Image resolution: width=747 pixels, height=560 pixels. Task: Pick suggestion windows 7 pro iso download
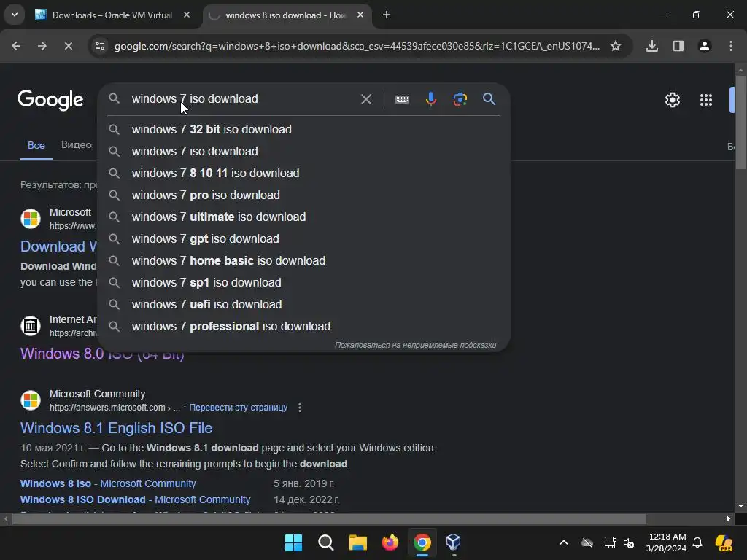point(304,195)
